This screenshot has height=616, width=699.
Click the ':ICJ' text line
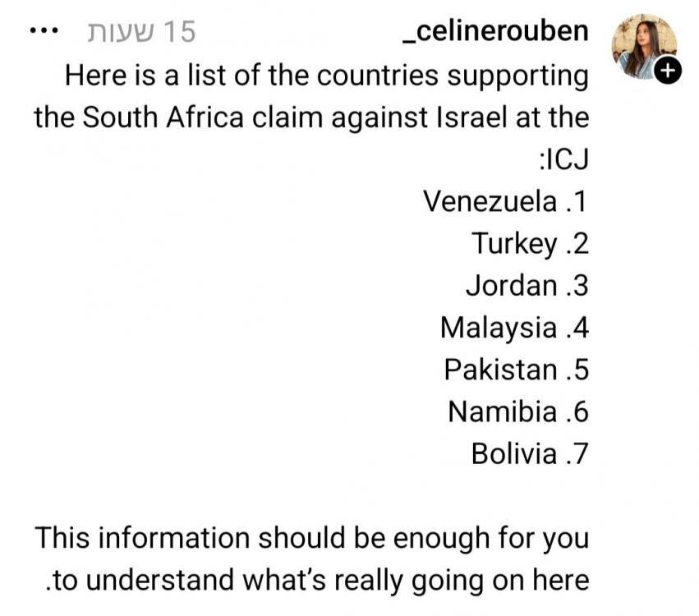[x=563, y=159]
